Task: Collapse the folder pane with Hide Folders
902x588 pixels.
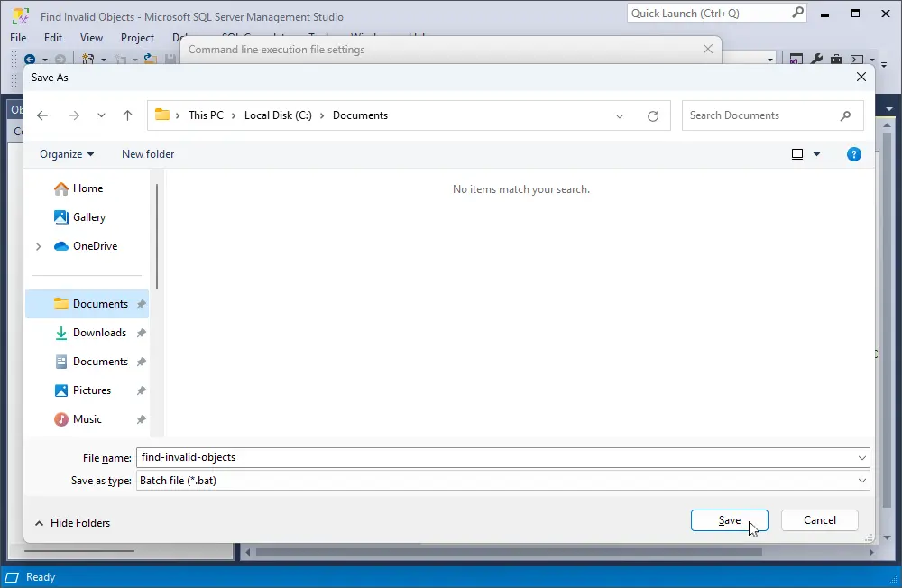Action: coord(72,523)
